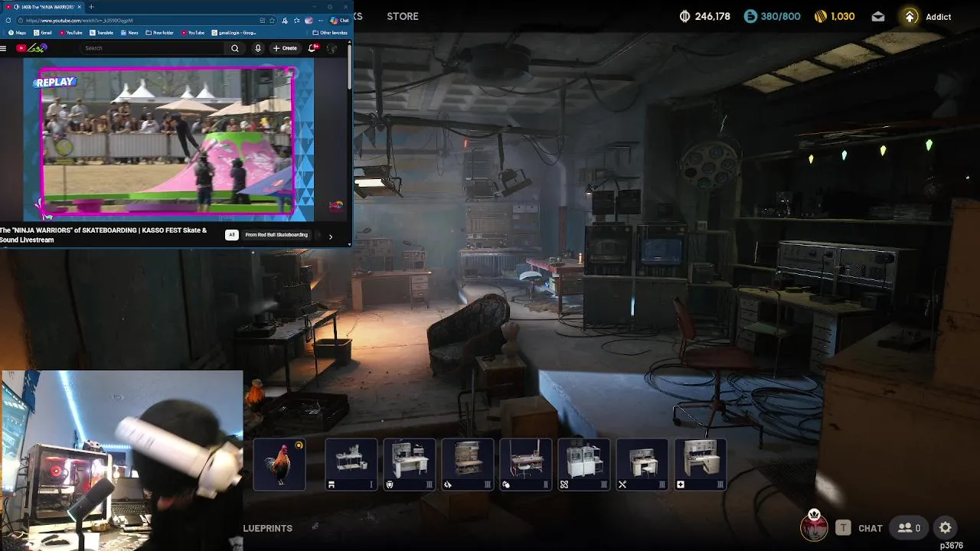Viewport: 980px width, 551px height.
Task: Open the Maps bookmark
Action: pyautogui.click(x=17, y=33)
